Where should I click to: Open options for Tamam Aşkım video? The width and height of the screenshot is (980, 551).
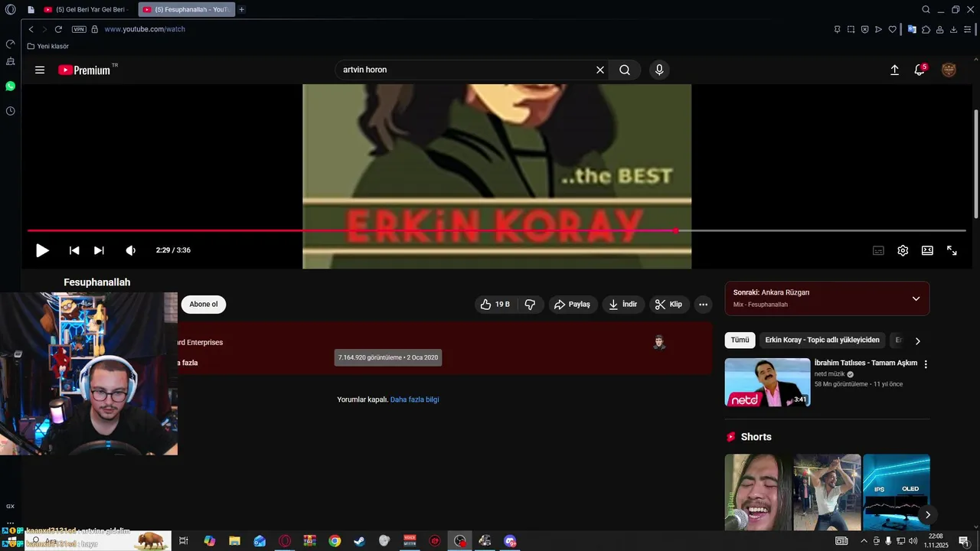click(926, 364)
